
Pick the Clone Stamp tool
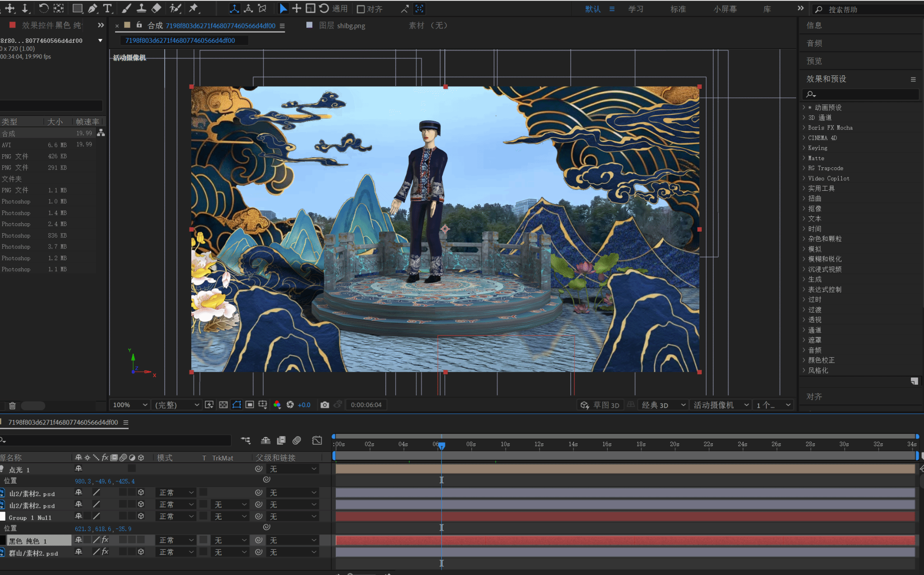pyautogui.click(x=141, y=8)
